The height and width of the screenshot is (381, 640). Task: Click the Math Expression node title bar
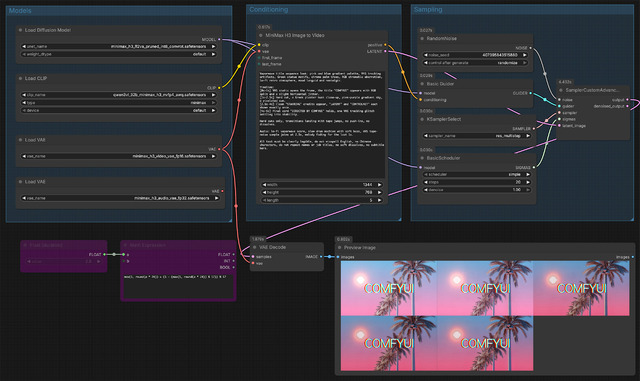(x=178, y=245)
